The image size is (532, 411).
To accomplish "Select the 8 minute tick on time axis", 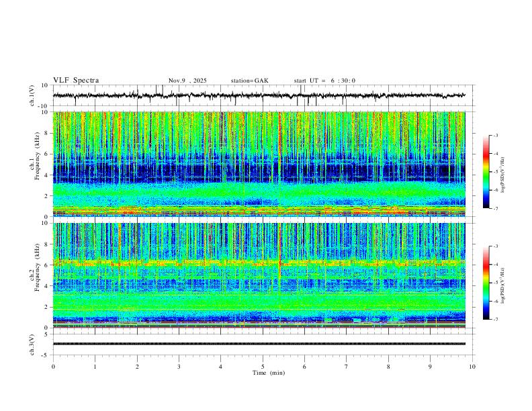I will pos(388,366).
